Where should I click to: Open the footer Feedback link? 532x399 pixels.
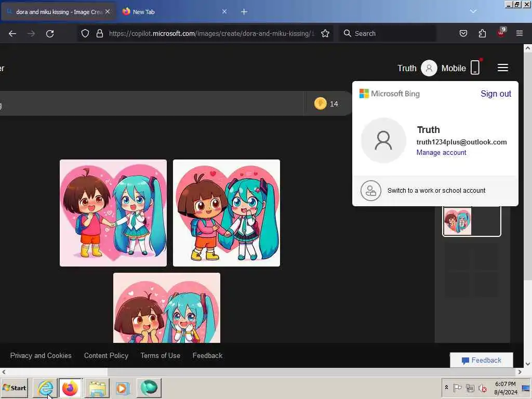207,355
